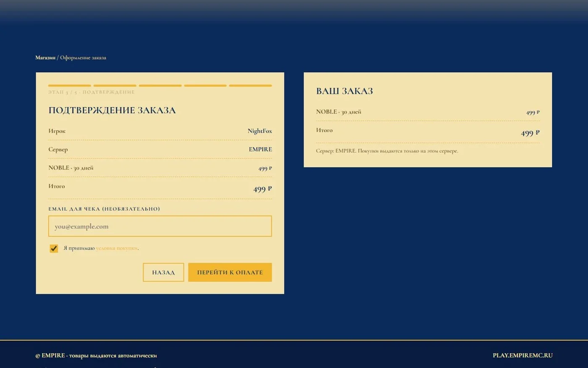This screenshot has width=588, height=368.
Task: Click the 'ЭТАП 3 / 5 · ПОДТВЕРЖДЕНИЕ' step label
Action: point(92,92)
